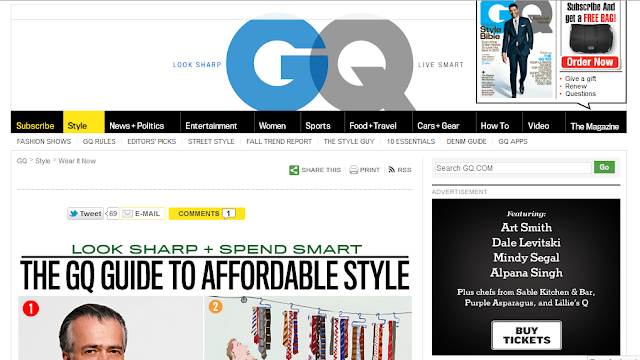This screenshot has height=360, width=640.
Task: Click the RSS feed icon
Action: pyautogui.click(x=391, y=169)
